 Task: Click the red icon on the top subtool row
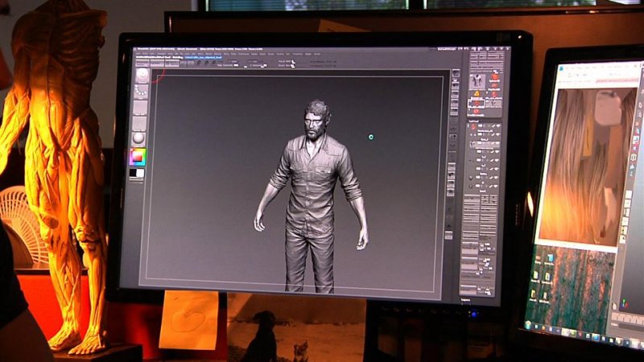(473, 127)
